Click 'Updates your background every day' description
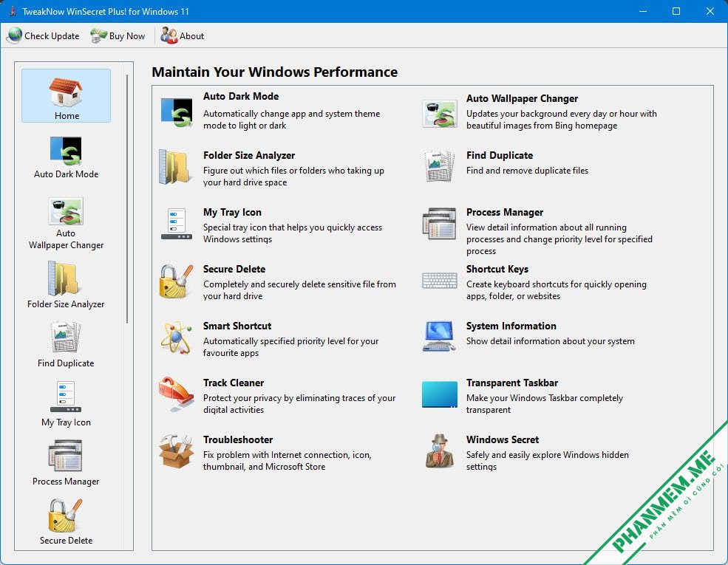 pos(561,120)
